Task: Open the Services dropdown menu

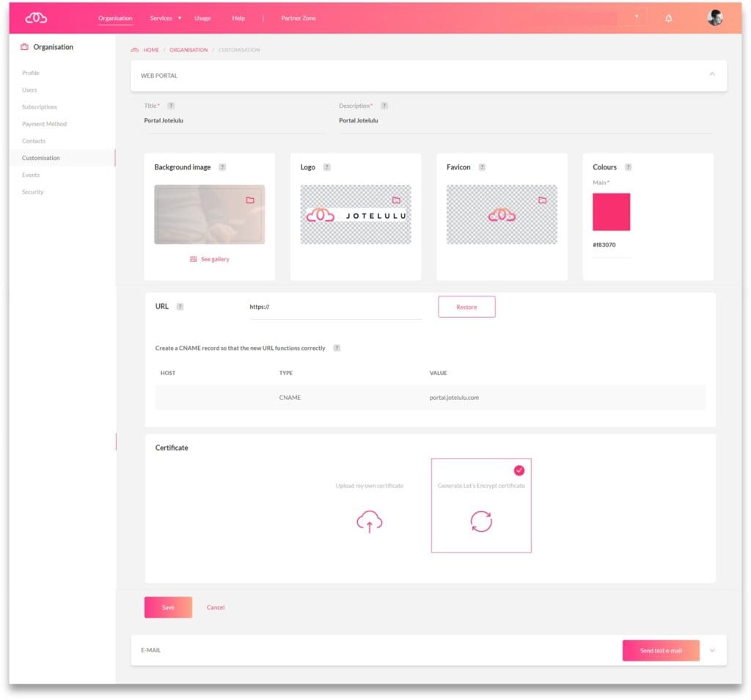Action: [165, 18]
